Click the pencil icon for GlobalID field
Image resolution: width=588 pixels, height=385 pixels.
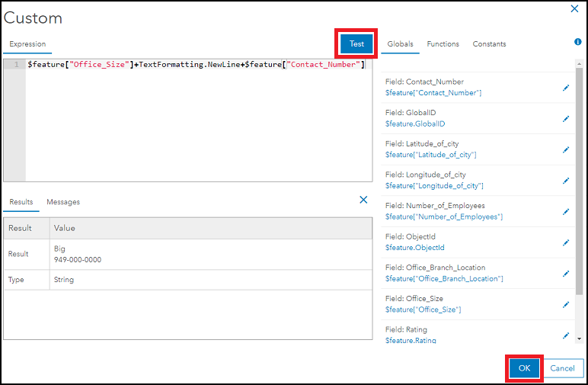point(566,119)
